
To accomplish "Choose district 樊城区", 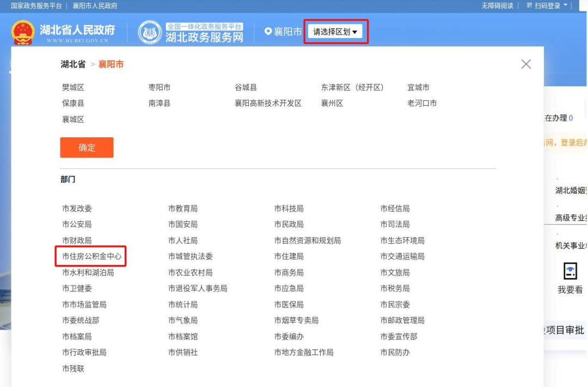I will (x=73, y=87).
